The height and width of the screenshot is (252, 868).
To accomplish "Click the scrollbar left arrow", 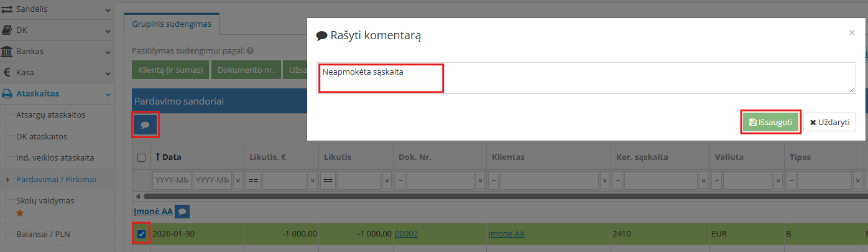I will pyautogui.click(x=137, y=197).
